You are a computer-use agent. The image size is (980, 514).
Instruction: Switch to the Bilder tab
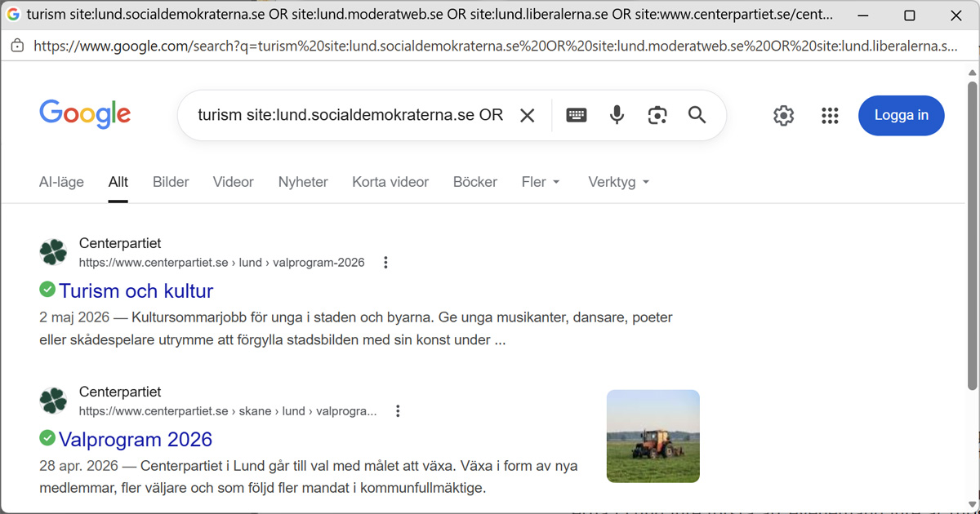[171, 182]
